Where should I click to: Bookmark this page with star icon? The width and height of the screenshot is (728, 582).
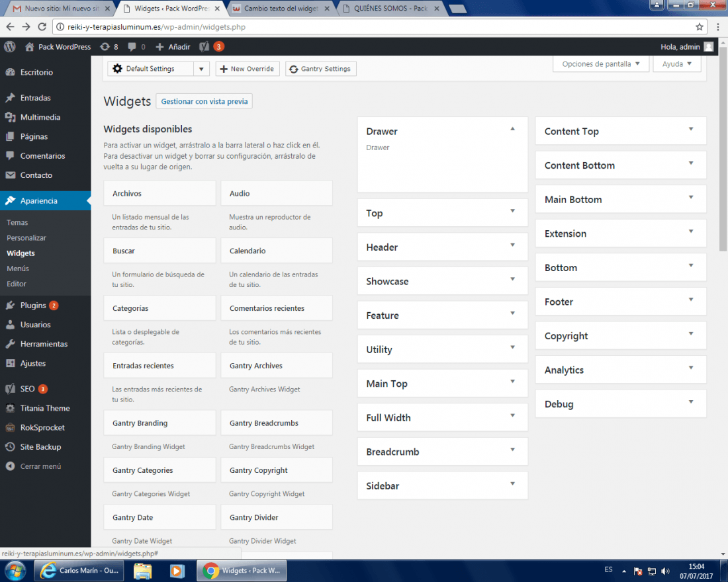point(700,27)
